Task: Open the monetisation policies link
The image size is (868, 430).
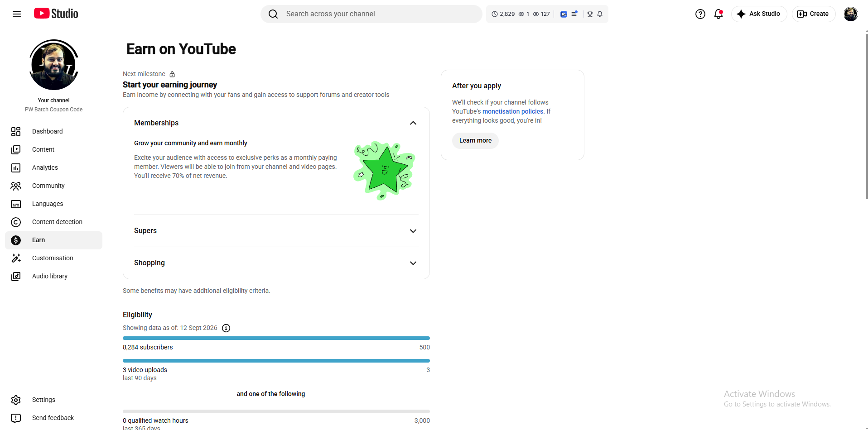Action: [x=513, y=111]
